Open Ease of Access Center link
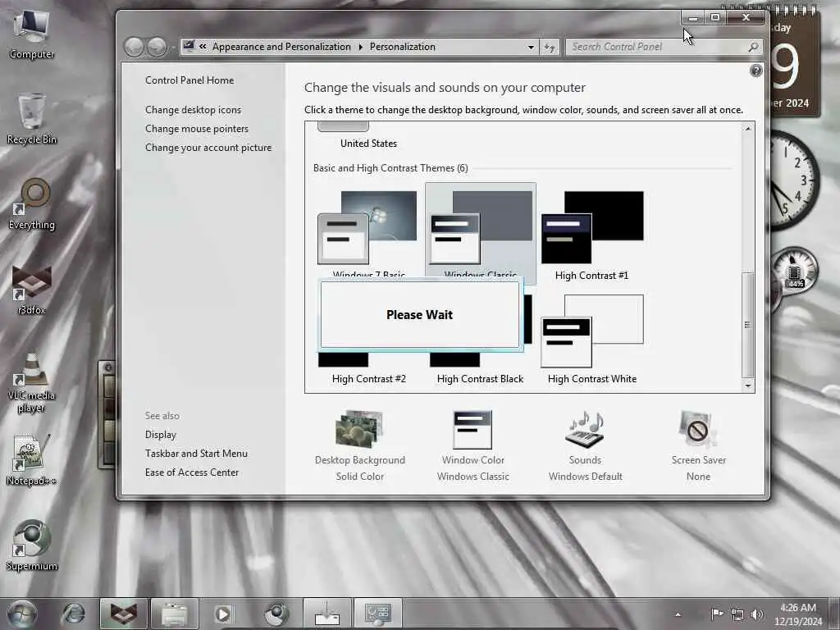Image resolution: width=840 pixels, height=630 pixels. coord(192,472)
